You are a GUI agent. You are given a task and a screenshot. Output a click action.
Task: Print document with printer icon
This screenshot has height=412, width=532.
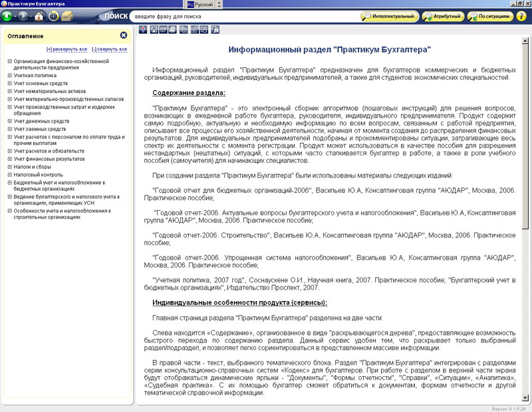[173, 29]
